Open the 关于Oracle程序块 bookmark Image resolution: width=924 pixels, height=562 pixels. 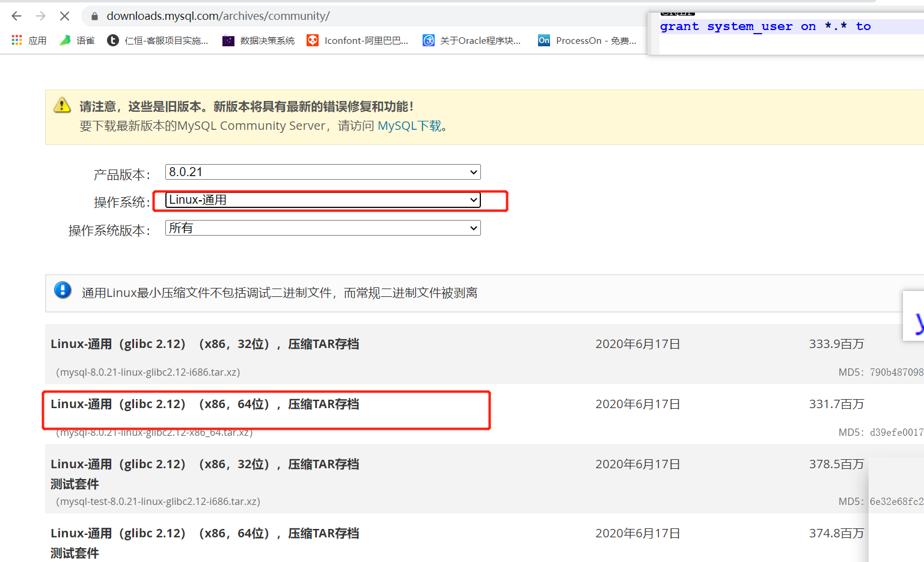(472, 40)
